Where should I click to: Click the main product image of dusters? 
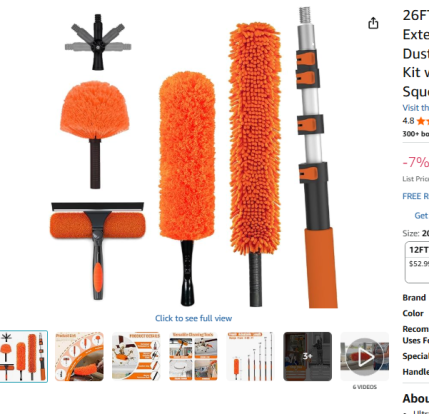pos(194,158)
